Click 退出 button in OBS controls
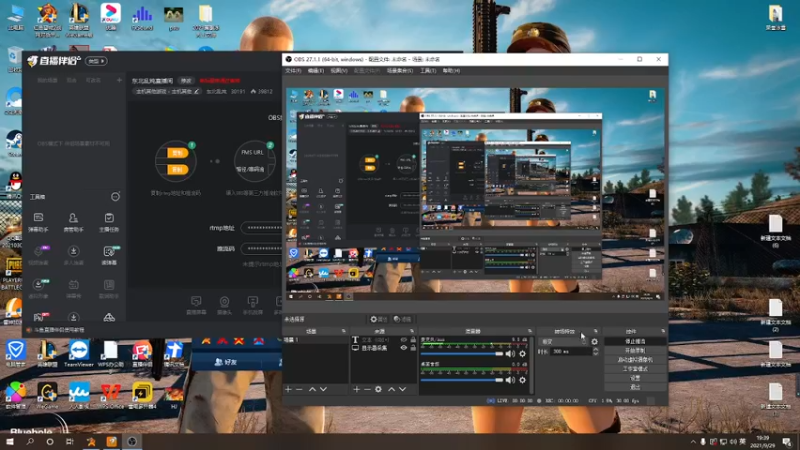Image resolution: width=800 pixels, height=450 pixels. pos(635,387)
